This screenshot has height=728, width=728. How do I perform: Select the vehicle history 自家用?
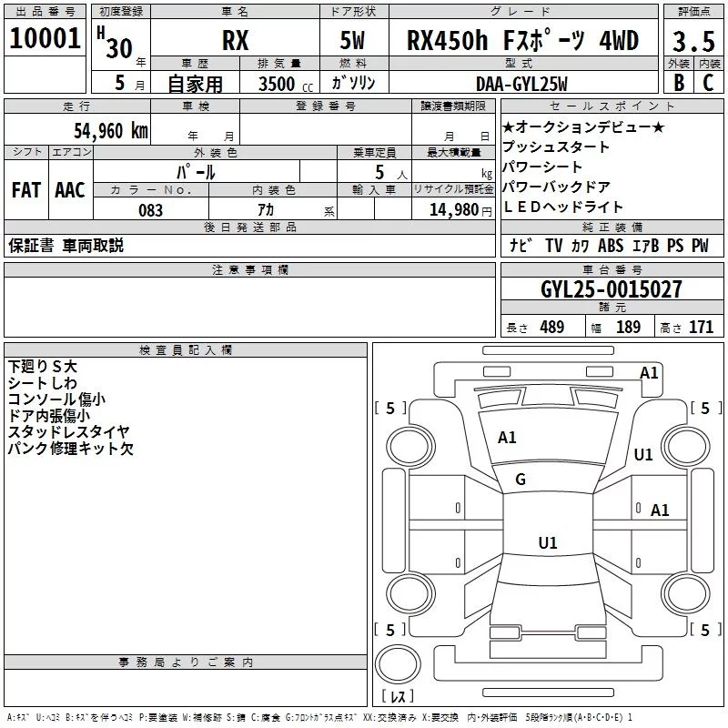pos(195,84)
